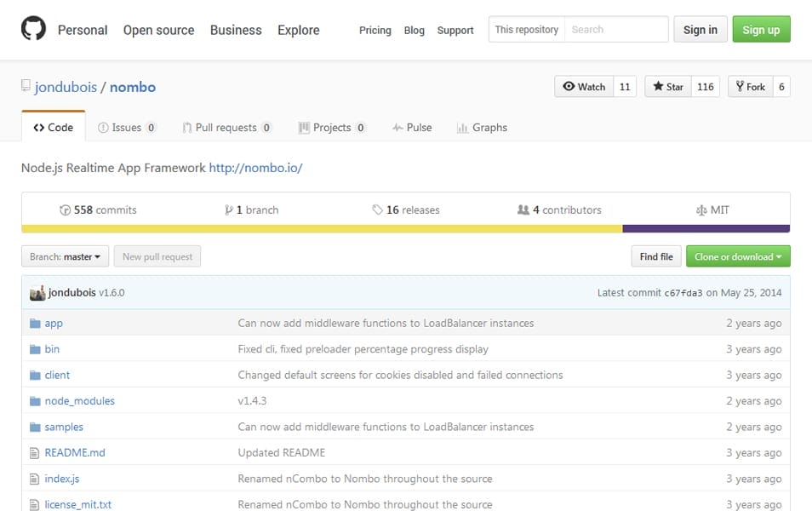Click the jondubois avatar thumbnail
This screenshot has height=511, width=812.
[x=37, y=293]
